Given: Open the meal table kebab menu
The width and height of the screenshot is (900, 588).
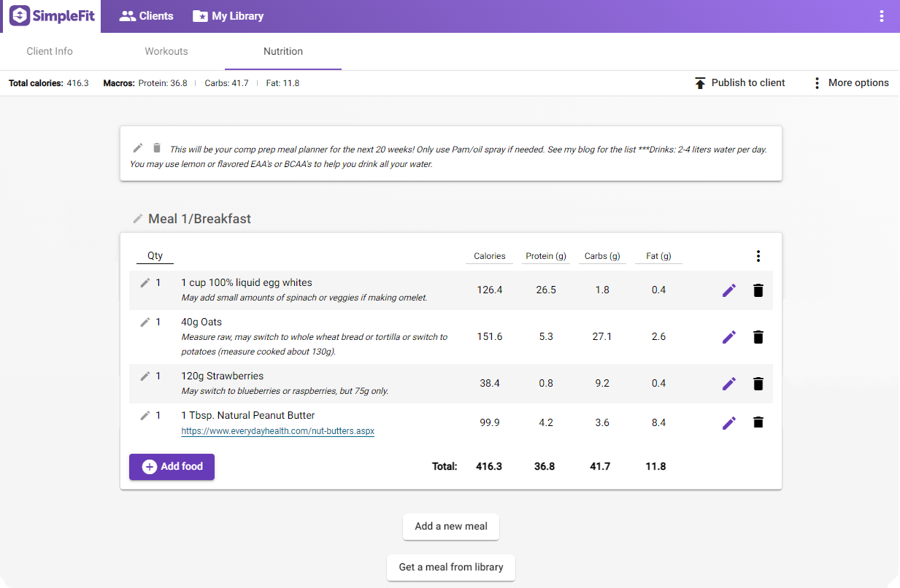Looking at the screenshot, I should [758, 256].
